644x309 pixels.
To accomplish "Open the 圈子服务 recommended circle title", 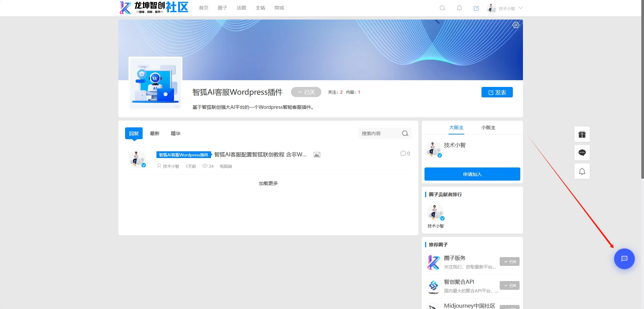I will pyautogui.click(x=455, y=258).
